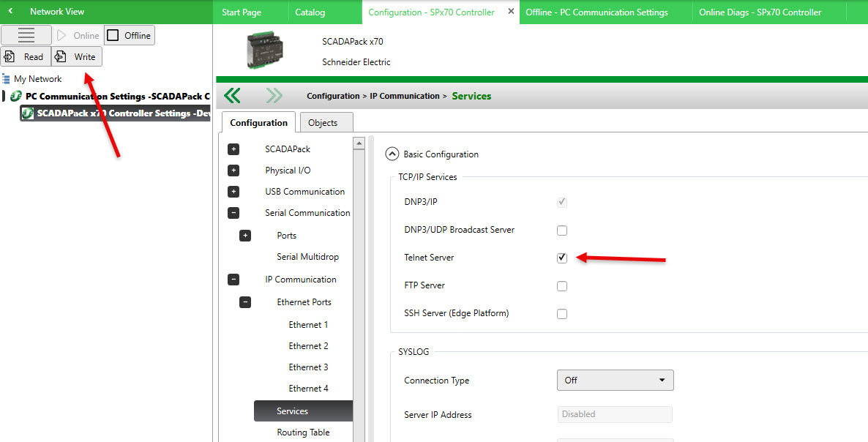Collapse the Basic Configuration section
The image size is (868, 442).
point(392,154)
